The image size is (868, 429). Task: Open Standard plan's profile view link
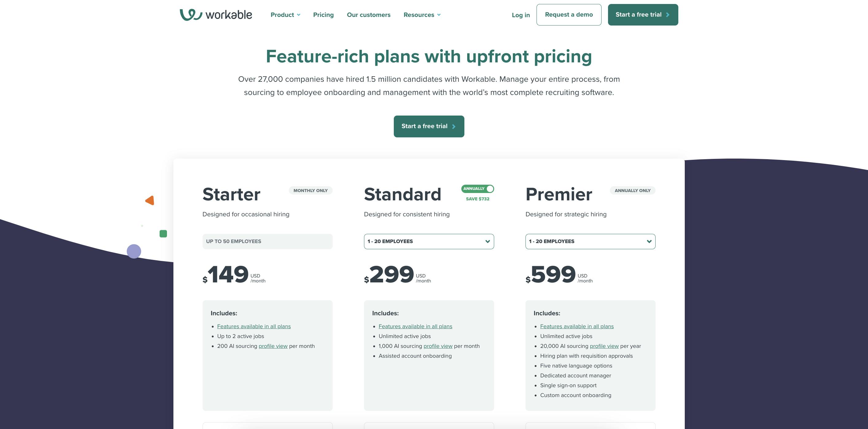click(x=438, y=346)
